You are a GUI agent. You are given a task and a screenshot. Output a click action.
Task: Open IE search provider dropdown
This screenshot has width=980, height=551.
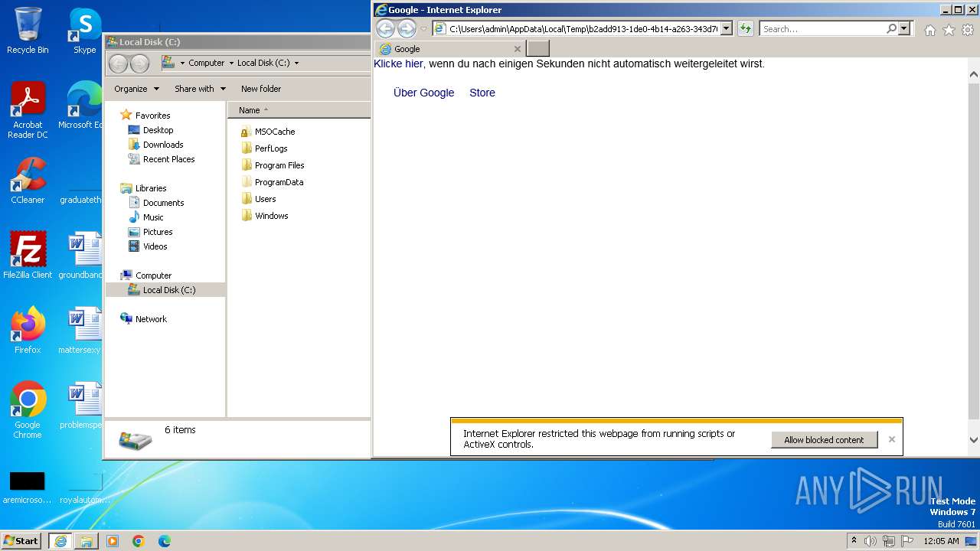(x=904, y=29)
